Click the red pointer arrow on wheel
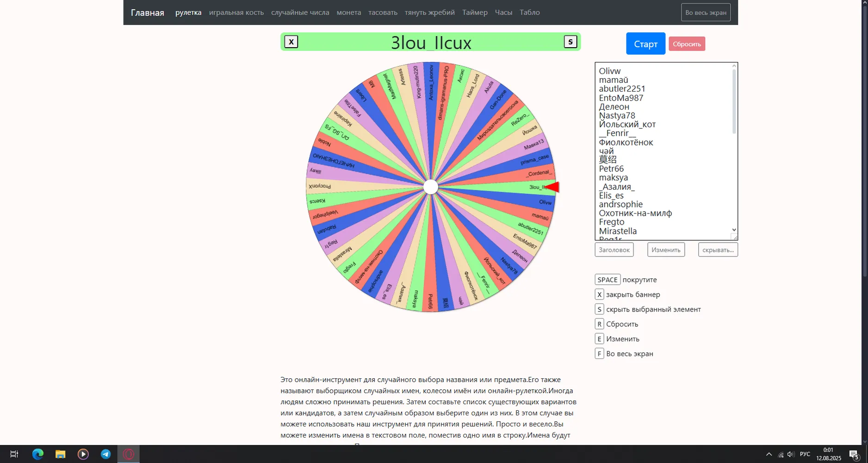The image size is (868, 463). click(552, 187)
